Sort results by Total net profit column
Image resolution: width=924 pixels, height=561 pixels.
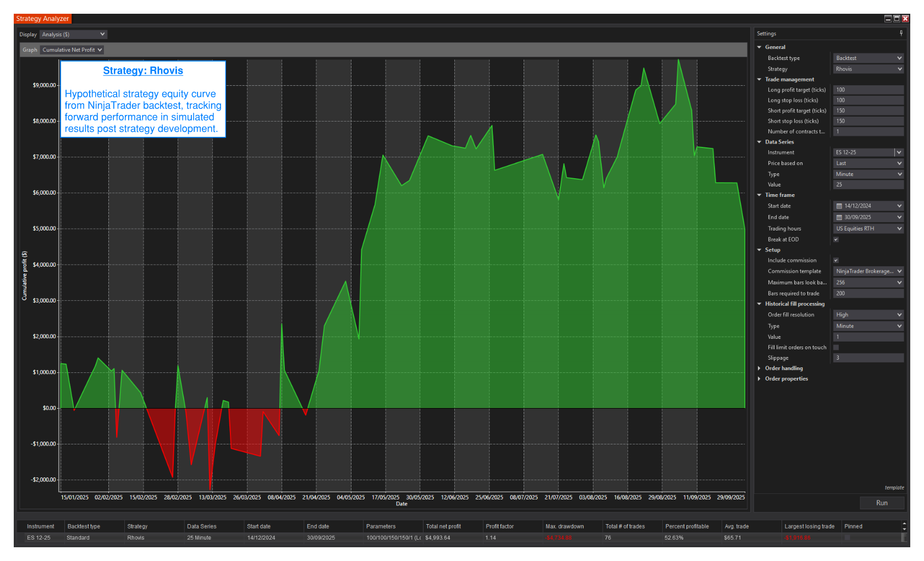pos(443,526)
